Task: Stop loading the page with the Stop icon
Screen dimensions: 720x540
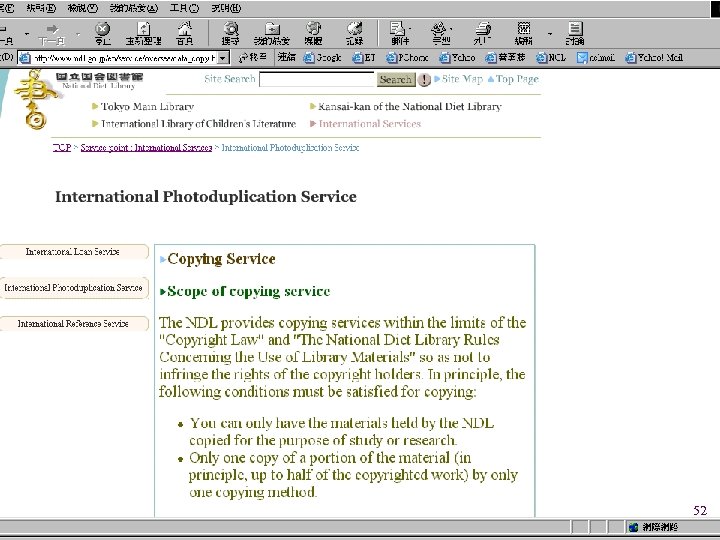Action: [x=102, y=34]
